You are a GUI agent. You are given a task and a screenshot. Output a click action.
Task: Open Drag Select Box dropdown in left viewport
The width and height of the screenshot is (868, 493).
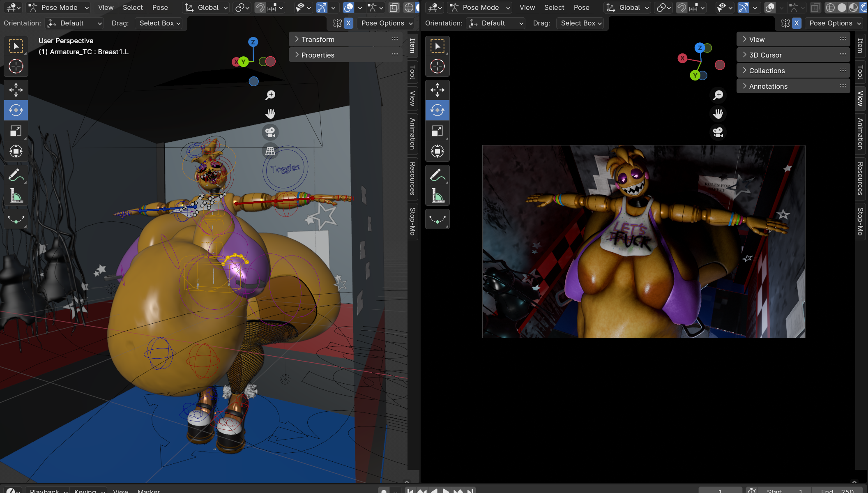159,23
